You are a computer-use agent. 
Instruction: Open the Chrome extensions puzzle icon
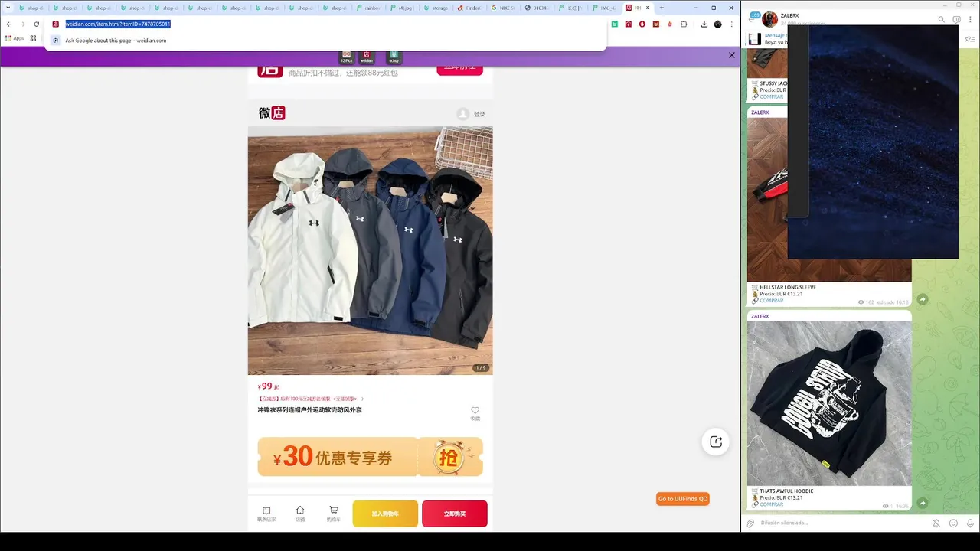[x=684, y=24]
